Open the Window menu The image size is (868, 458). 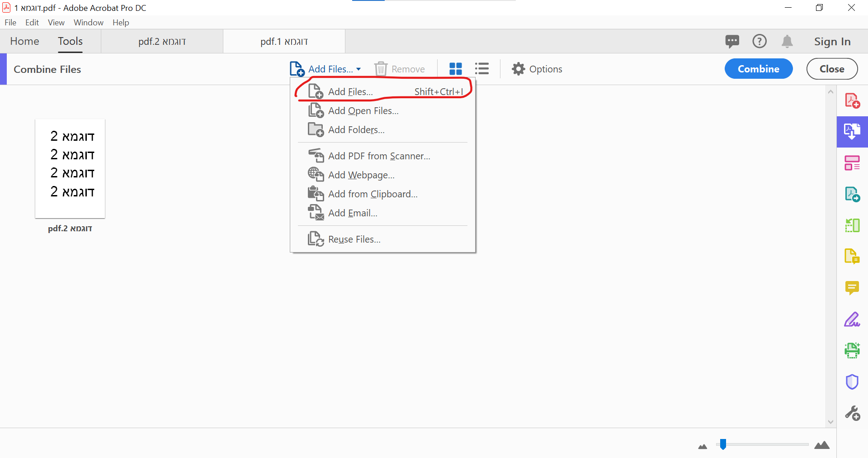click(89, 23)
